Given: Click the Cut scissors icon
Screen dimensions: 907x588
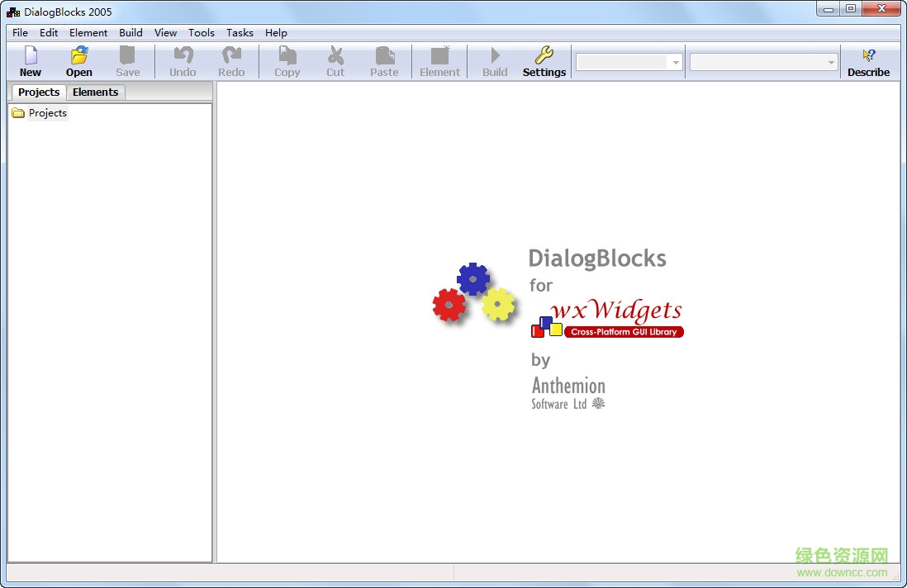Looking at the screenshot, I should pos(335,60).
